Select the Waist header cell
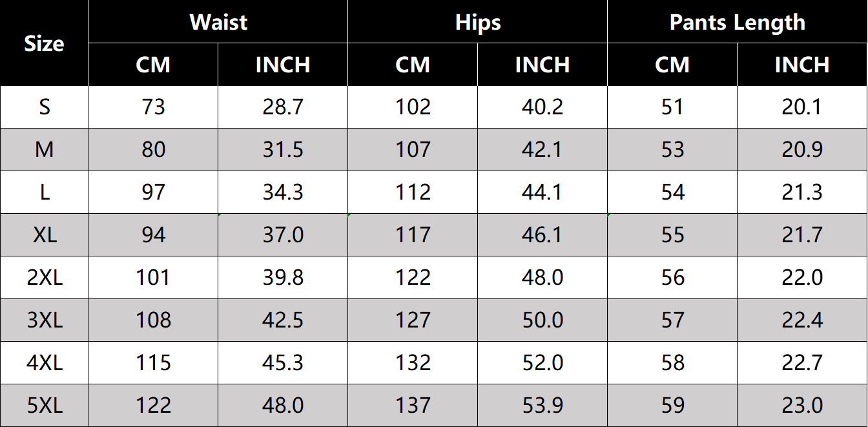 click(x=218, y=22)
